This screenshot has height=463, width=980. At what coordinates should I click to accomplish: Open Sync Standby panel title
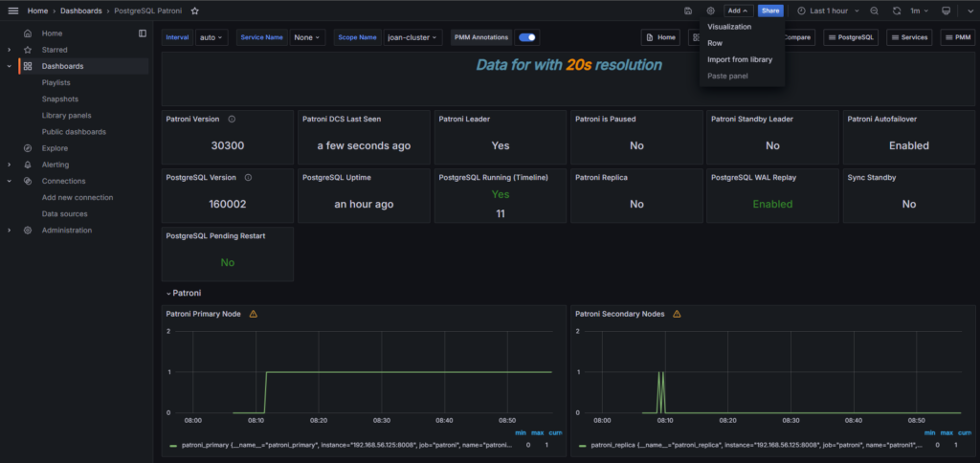[x=872, y=178]
